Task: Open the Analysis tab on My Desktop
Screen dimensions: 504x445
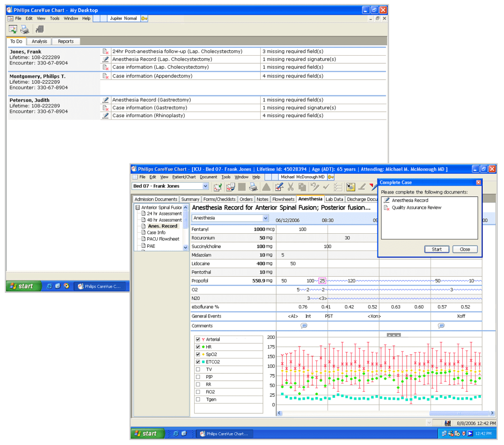Action: pos(39,41)
